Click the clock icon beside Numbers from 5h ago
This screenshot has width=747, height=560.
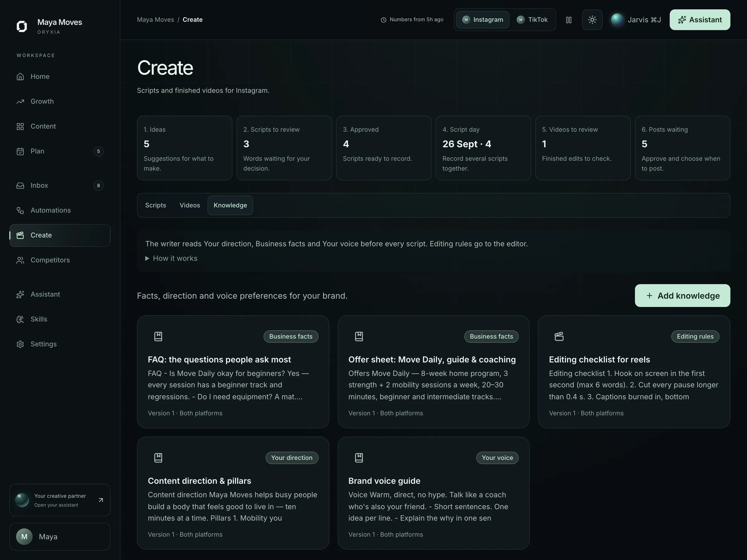pos(384,20)
